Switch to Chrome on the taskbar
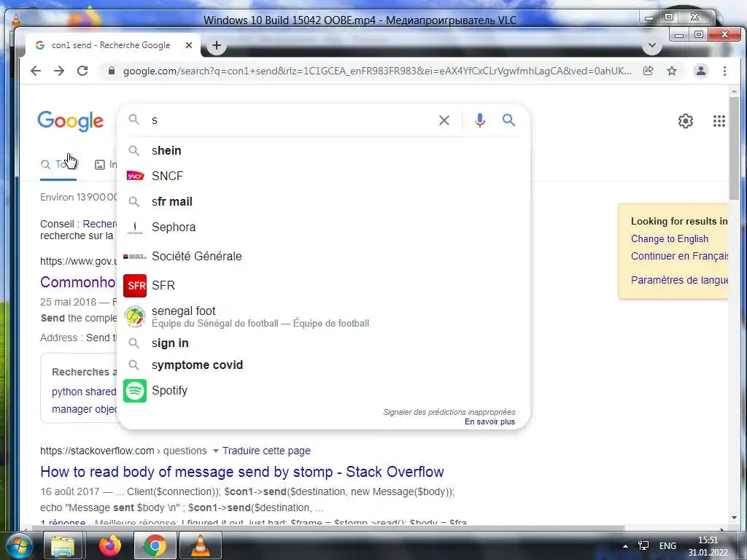The image size is (747, 560). 155,545
